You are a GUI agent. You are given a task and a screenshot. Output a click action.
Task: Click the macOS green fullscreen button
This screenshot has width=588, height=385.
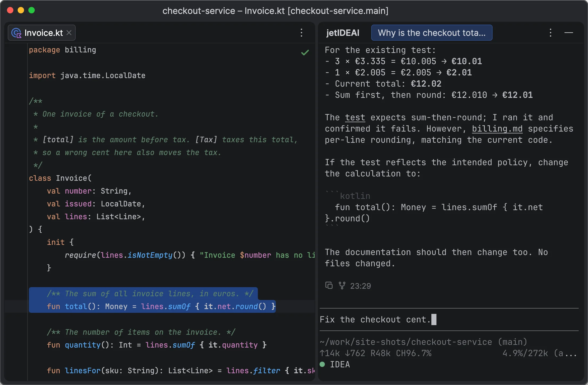[x=32, y=10]
